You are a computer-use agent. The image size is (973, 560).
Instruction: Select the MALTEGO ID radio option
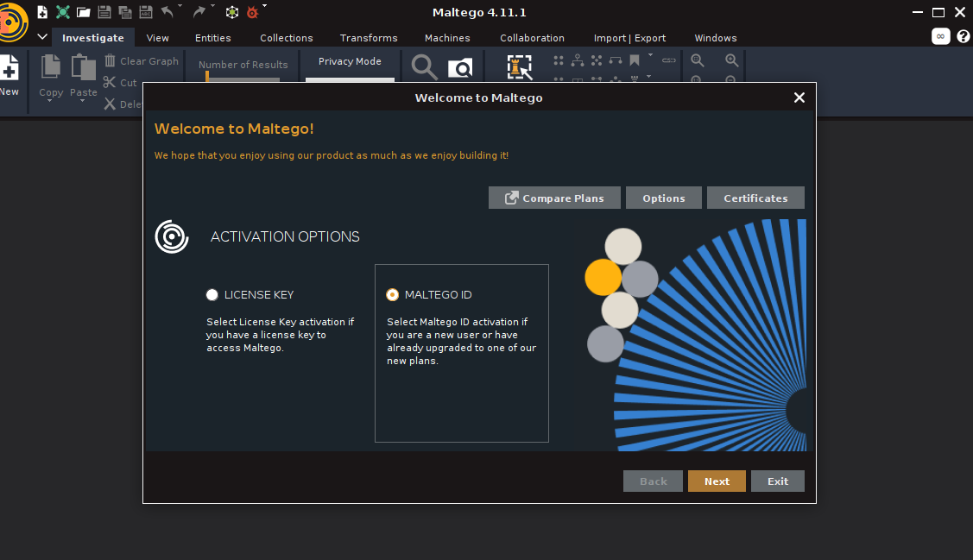(392, 294)
